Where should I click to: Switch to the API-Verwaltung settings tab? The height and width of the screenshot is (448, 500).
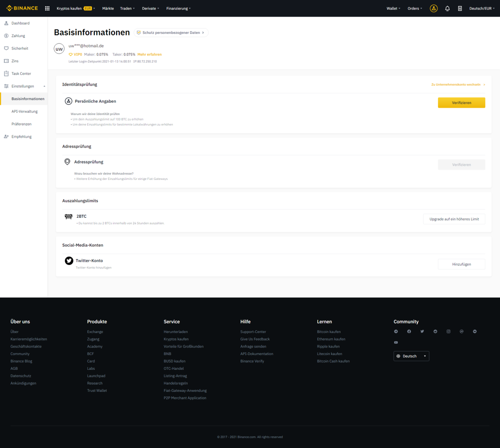click(25, 111)
